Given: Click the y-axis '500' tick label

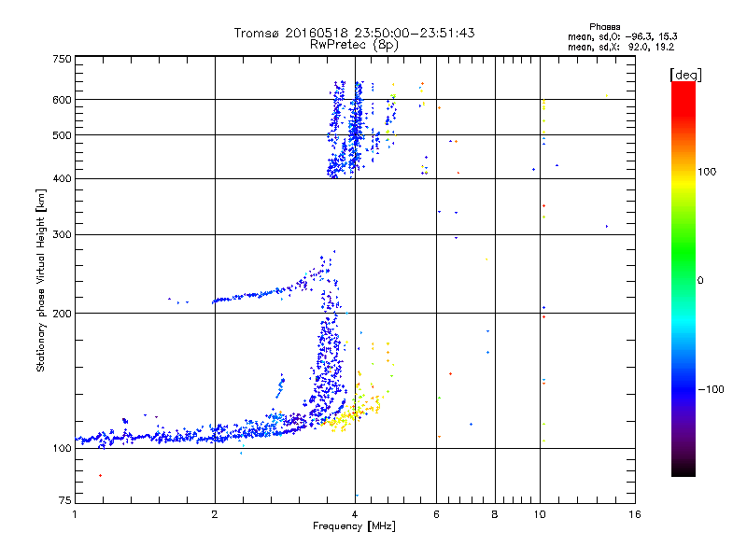Looking at the screenshot, I should pos(62,135).
